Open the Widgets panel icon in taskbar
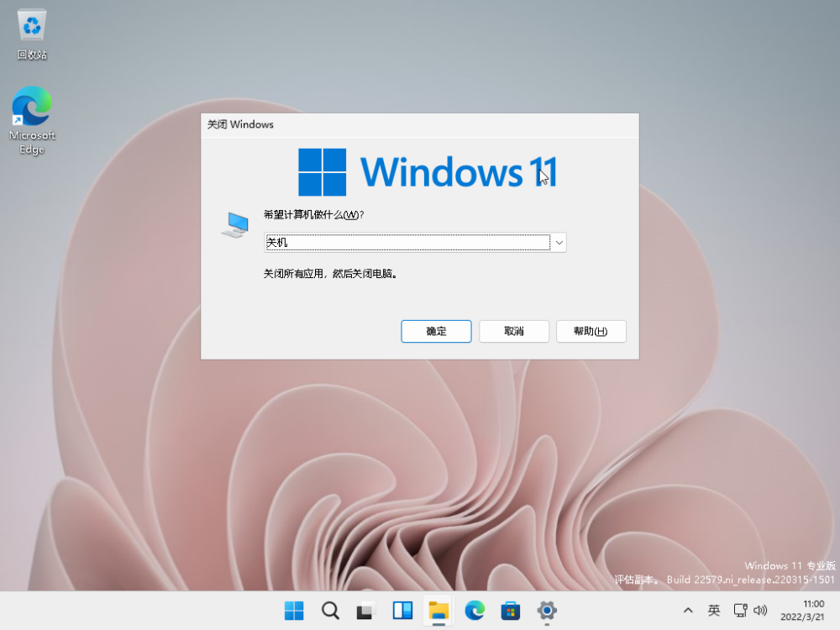840x630 pixels. point(402,610)
